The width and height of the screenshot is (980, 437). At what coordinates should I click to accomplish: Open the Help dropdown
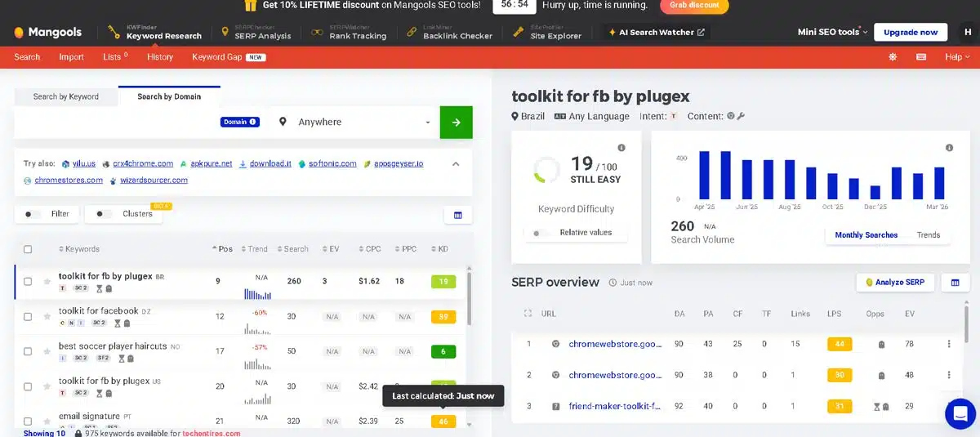[957, 57]
